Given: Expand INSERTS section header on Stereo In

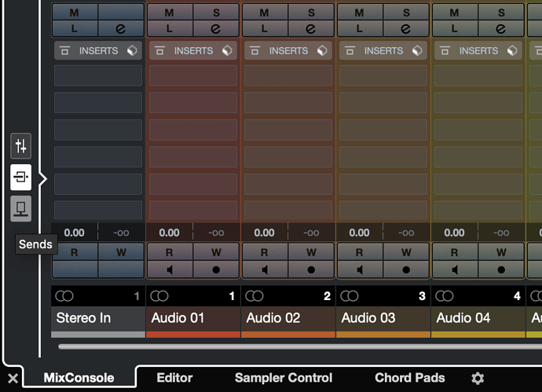Looking at the screenshot, I should [x=98, y=51].
